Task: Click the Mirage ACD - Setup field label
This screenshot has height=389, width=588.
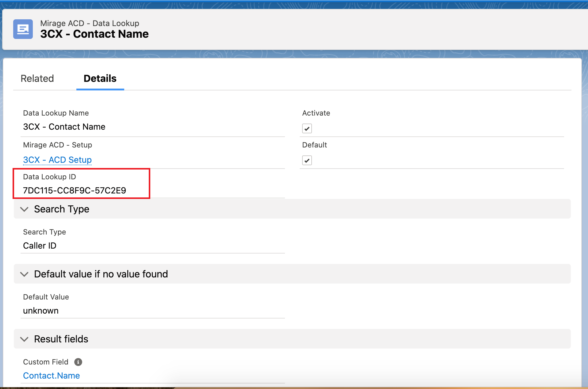Action: (58, 145)
